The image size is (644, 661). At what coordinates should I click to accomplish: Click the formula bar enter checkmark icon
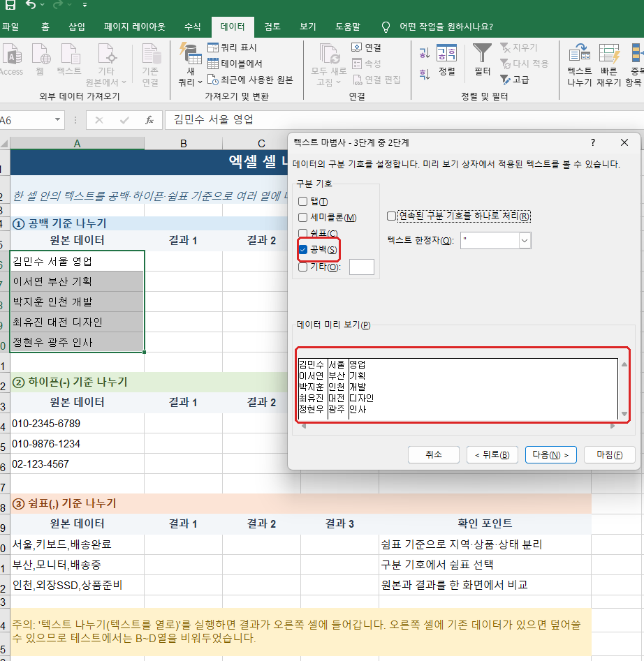[124, 121]
